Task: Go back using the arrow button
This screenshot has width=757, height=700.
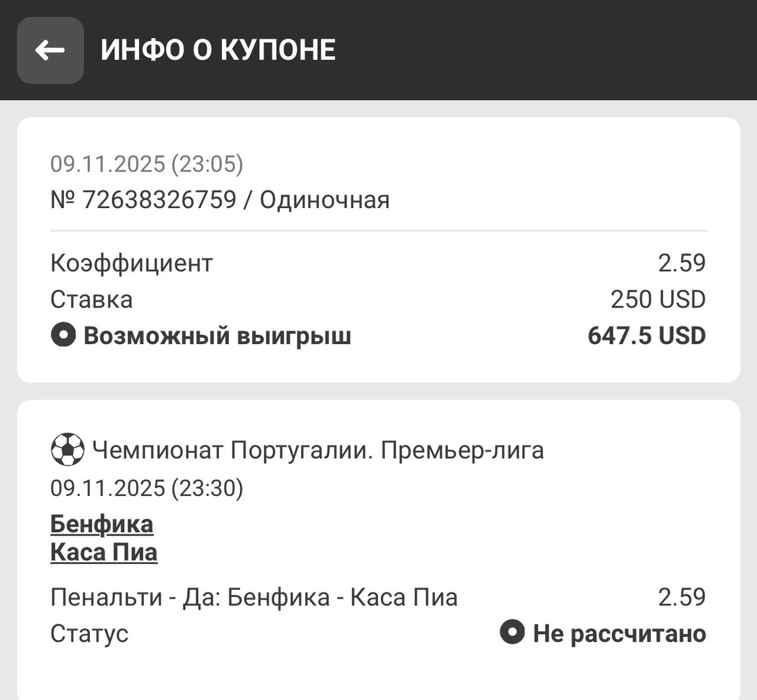Action: pos(50,50)
